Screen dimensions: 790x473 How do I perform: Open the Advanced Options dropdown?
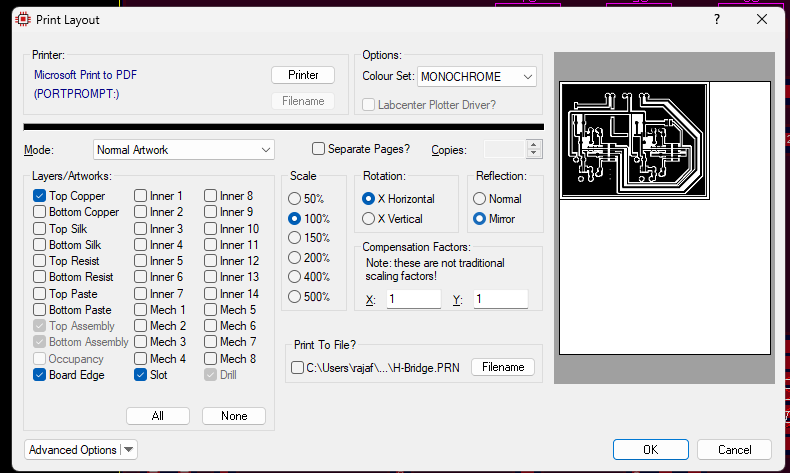click(x=81, y=450)
